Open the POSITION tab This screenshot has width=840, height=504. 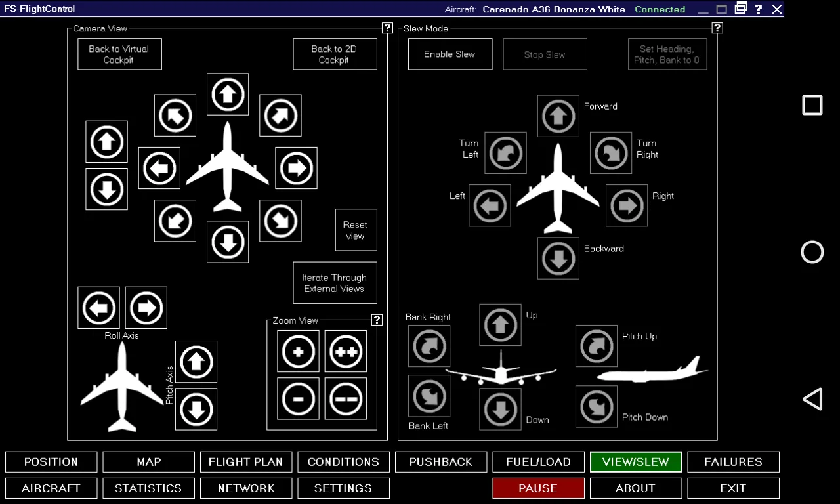pos(51,462)
